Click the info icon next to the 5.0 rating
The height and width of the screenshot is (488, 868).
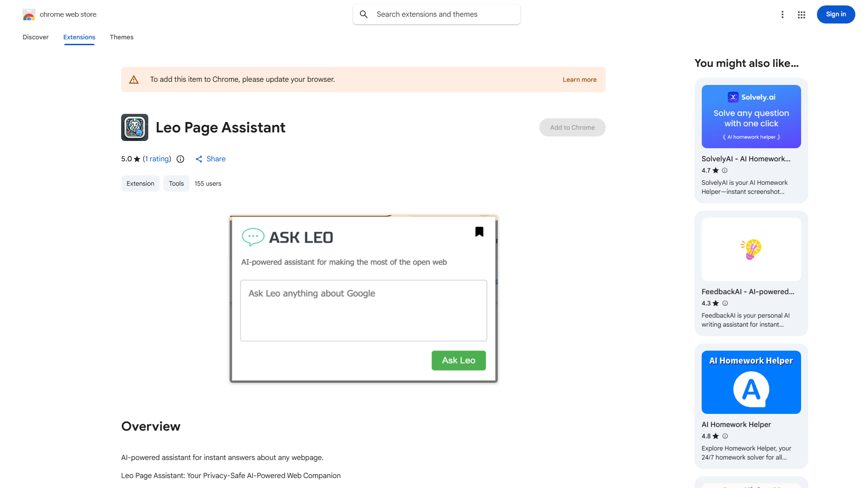pos(180,159)
